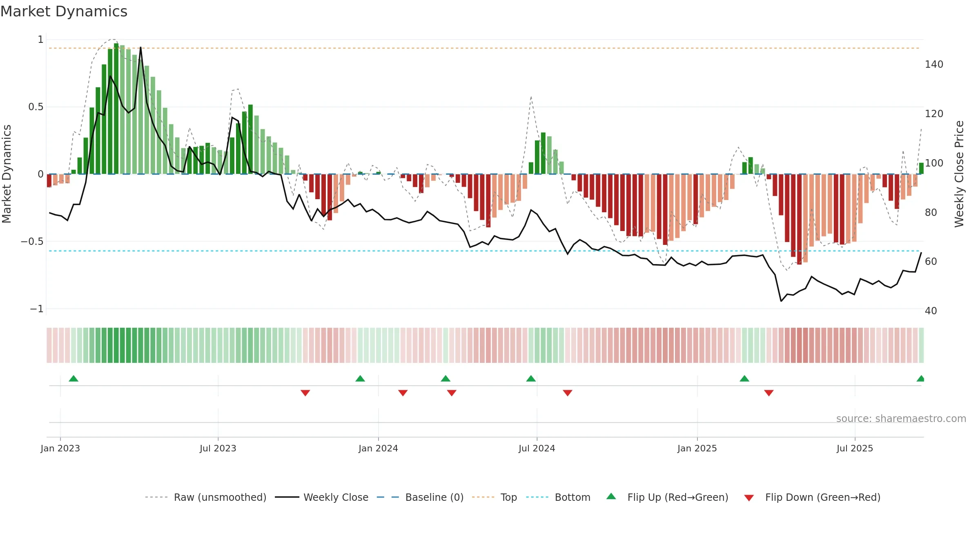
Task: Click the −0.5 tick on the left axis
Action: [x=32, y=242]
